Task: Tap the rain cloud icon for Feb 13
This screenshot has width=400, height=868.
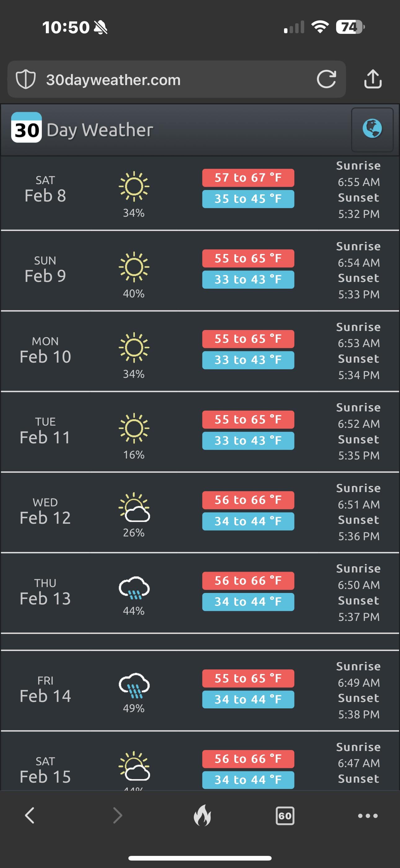Action: [134, 588]
